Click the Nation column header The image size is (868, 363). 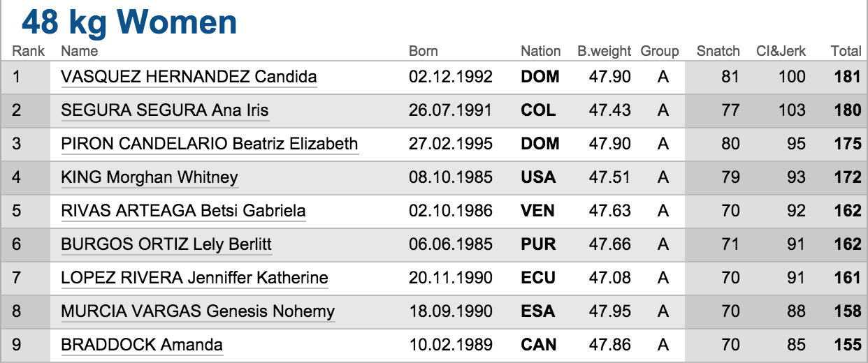pyautogui.click(x=540, y=51)
